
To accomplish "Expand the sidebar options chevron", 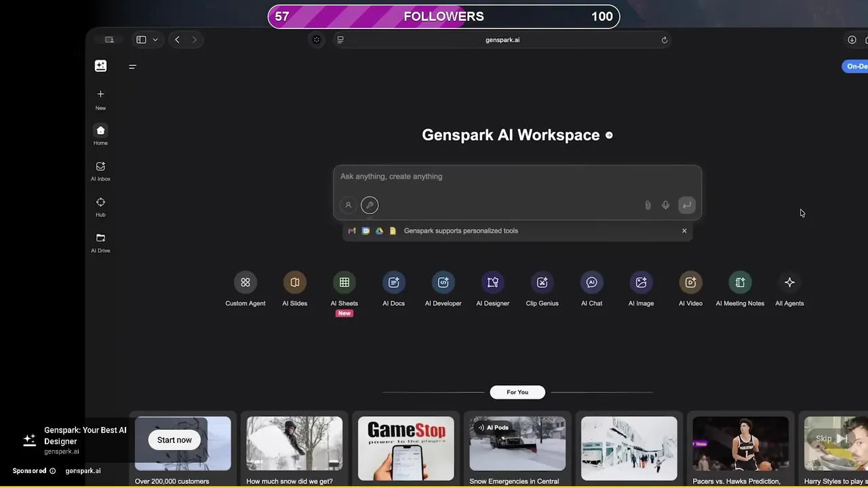I will click(155, 40).
